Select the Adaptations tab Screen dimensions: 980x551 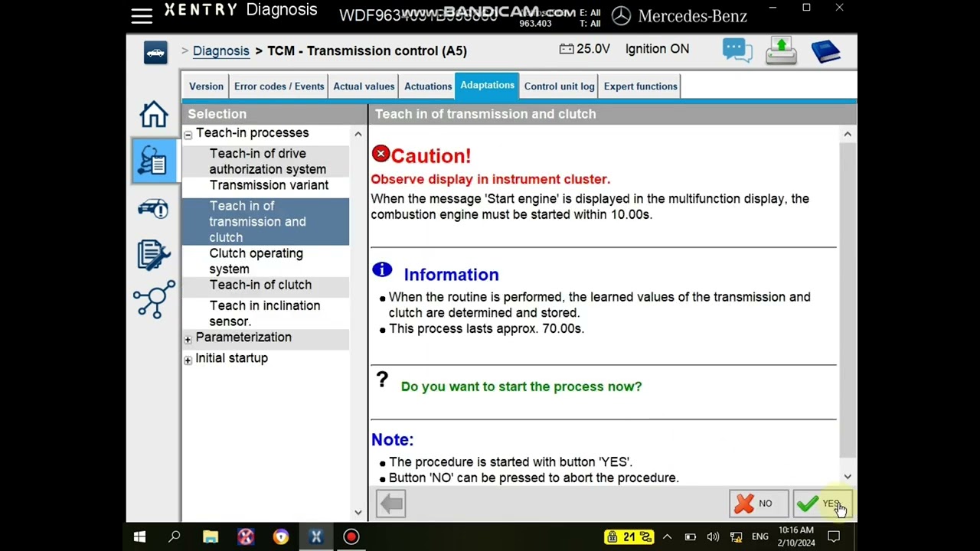click(x=487, y=86)
